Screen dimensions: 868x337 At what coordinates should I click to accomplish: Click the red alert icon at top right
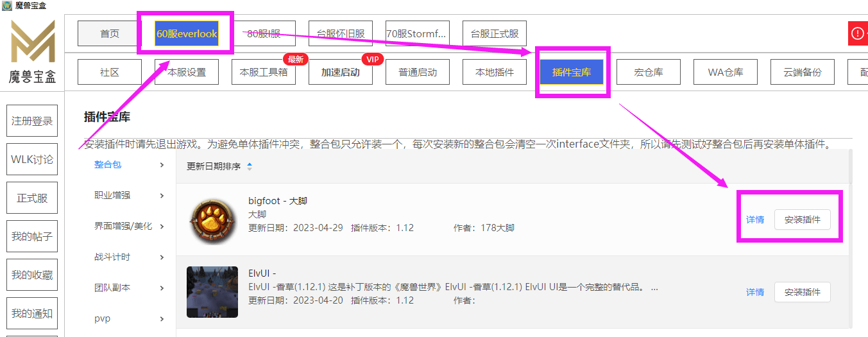click(858, 33)
